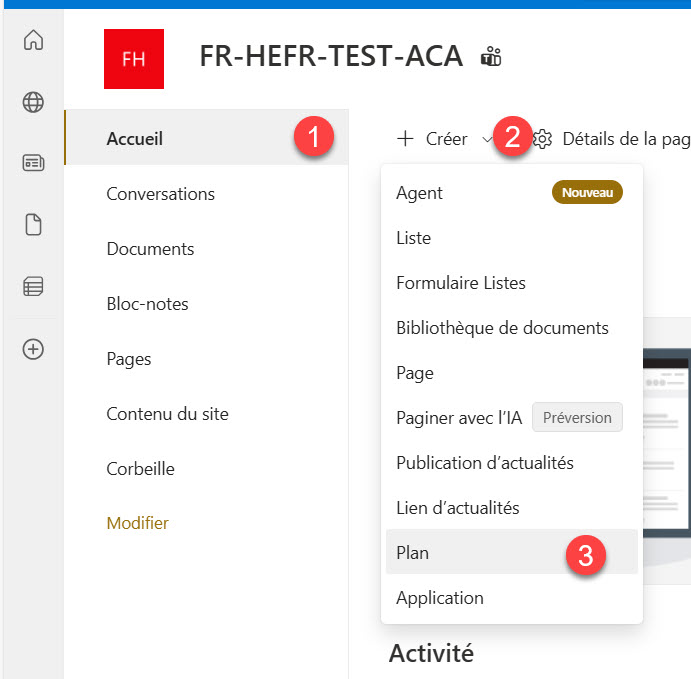Select Pager avec l'IA menu entry
The height and width of the screenshot is (679, 691).
tap(458, 418)
